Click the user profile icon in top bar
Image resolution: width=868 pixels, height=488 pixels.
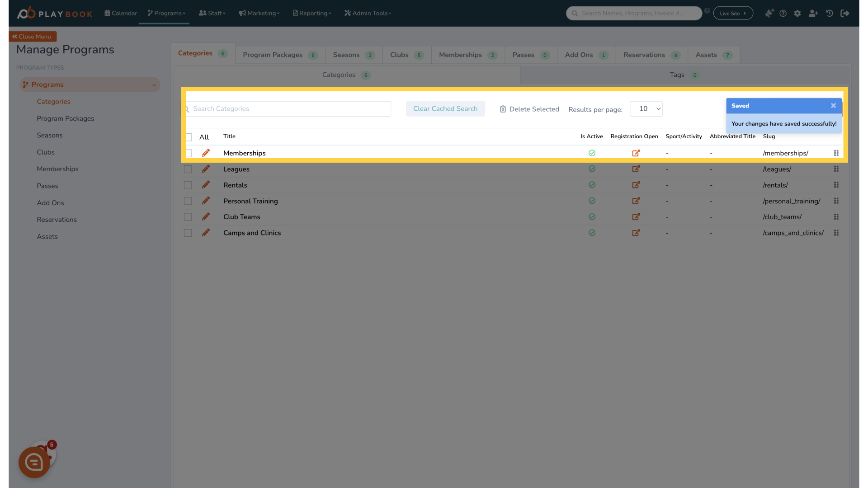[813, 13]
